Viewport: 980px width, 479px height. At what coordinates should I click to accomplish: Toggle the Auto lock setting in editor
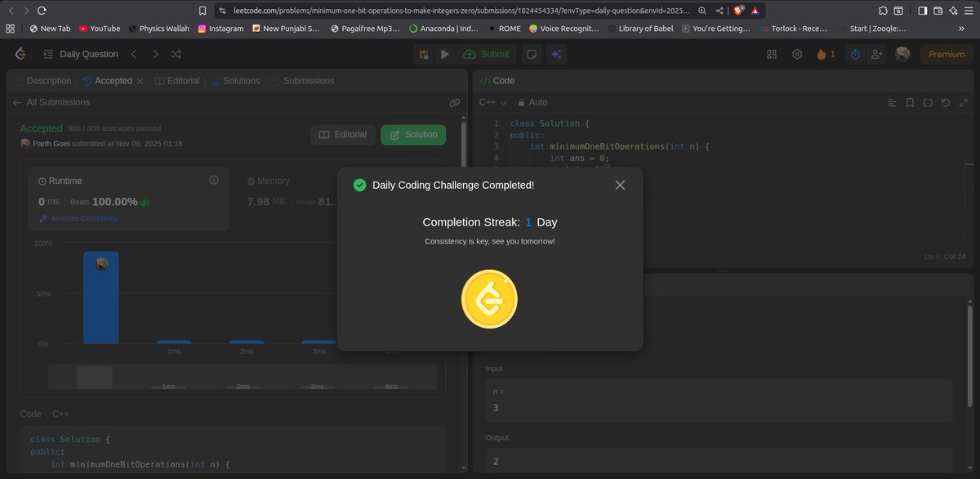pyautogui.click(x=532, y=102)
